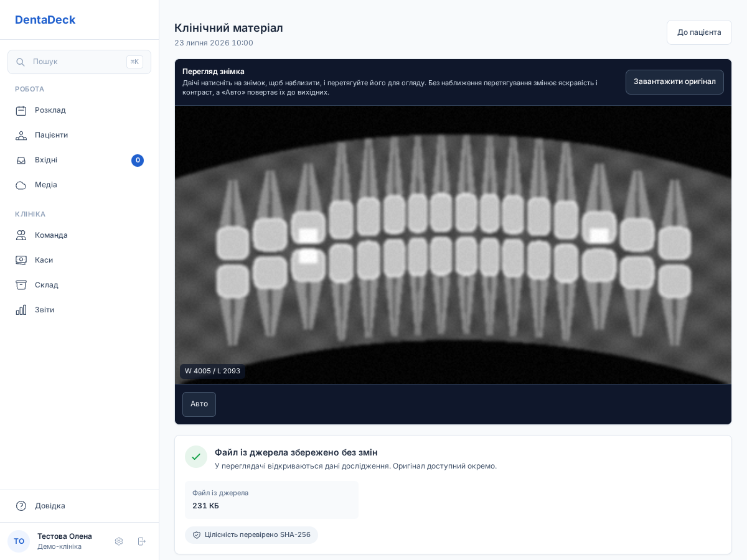
Task: Navigate to Звіти reports
Action: pos(80,310)
